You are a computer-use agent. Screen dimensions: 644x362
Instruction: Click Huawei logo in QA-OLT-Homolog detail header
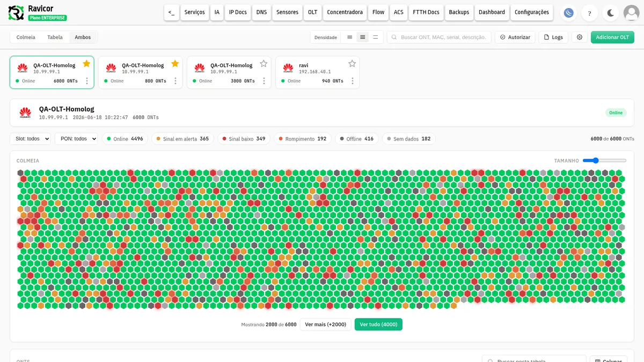tap(25, 113)
